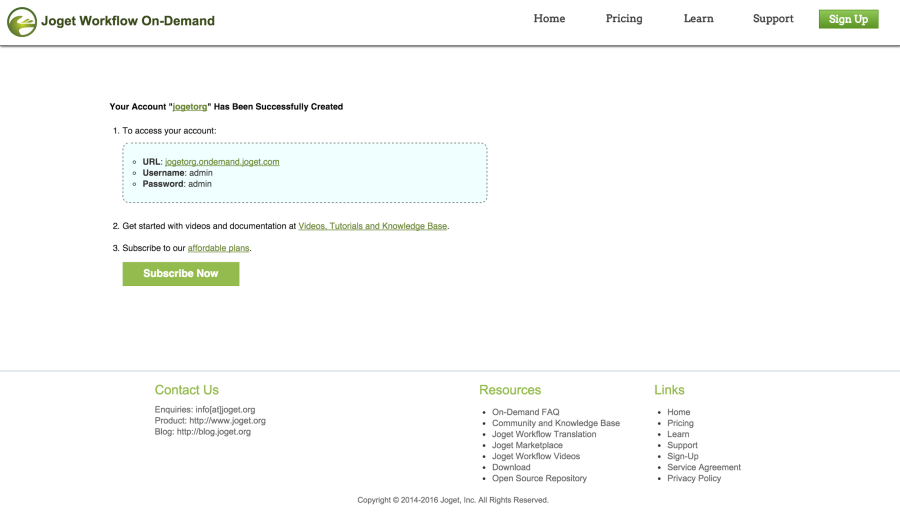Click Pricing in footer Links
Image resolution: width=900 pixels, height=526 pixels.
pos(680,423)
